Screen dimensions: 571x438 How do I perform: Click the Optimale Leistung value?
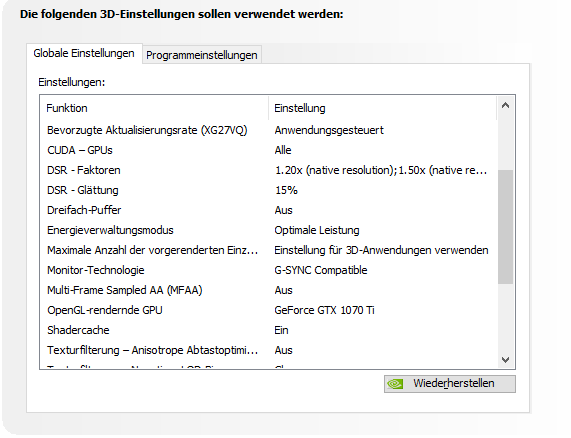[x=317, y=230]
